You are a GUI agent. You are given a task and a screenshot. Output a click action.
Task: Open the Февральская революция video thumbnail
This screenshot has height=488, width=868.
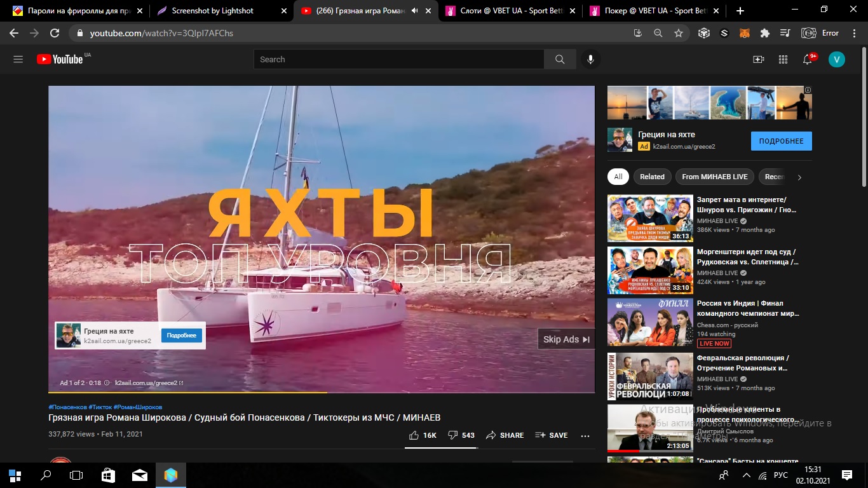[650, 376]
